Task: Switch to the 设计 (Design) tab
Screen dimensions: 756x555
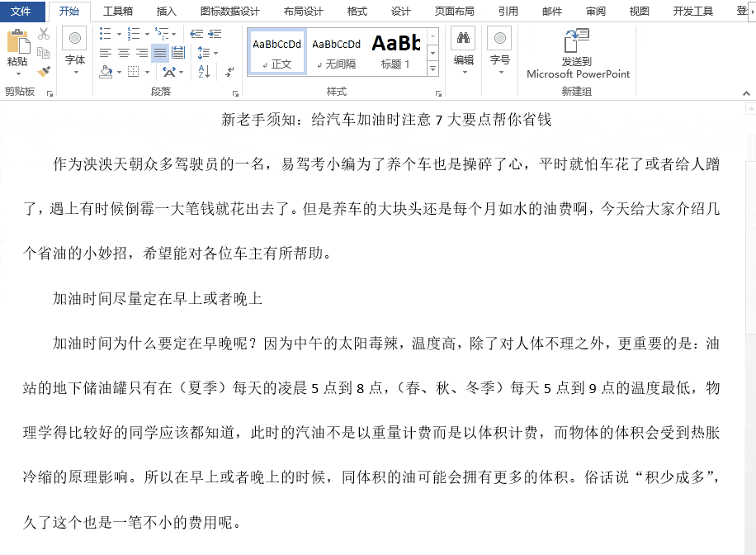Action: [400, 11]
